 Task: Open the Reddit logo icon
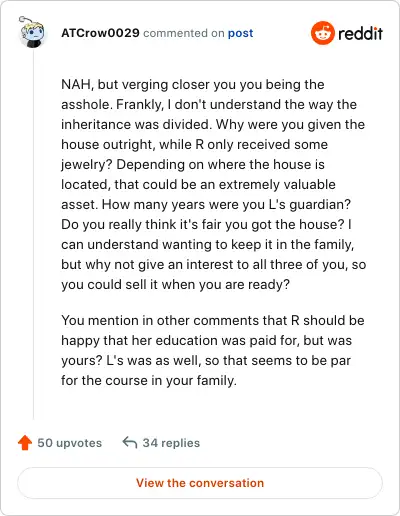coord(322,33)
